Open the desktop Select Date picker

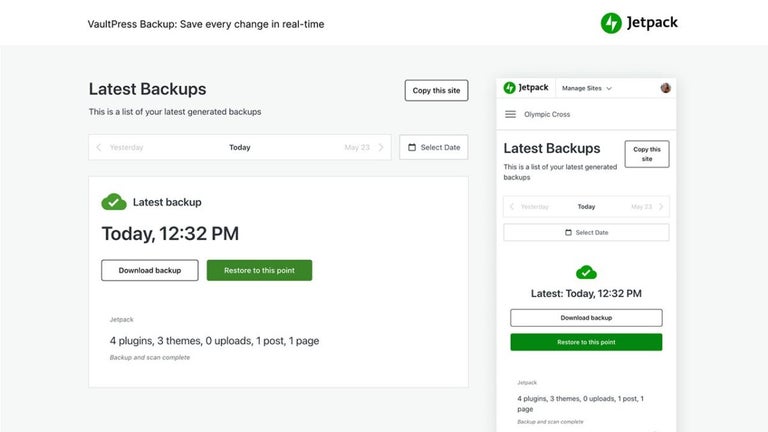point(433,148)
